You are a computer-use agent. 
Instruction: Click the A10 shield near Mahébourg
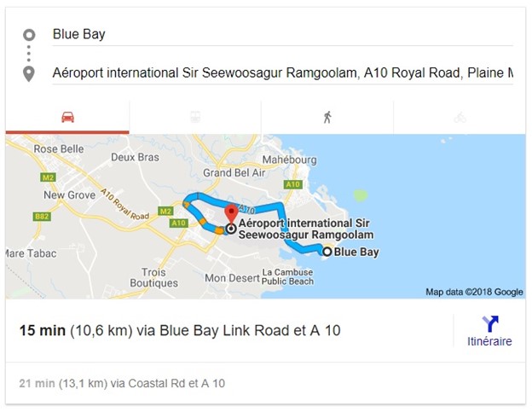click(x=292, y=184)
